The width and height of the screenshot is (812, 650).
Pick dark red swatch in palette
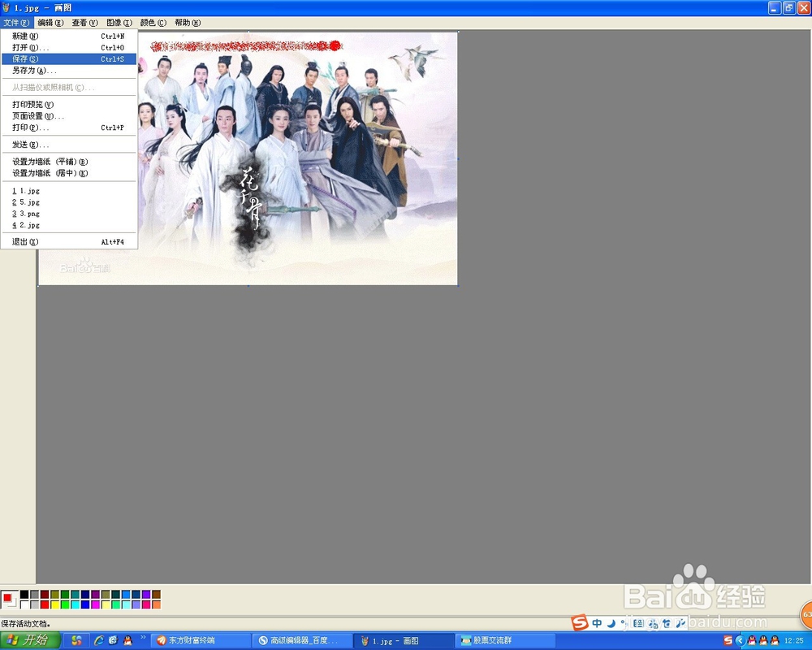(45, 595)
